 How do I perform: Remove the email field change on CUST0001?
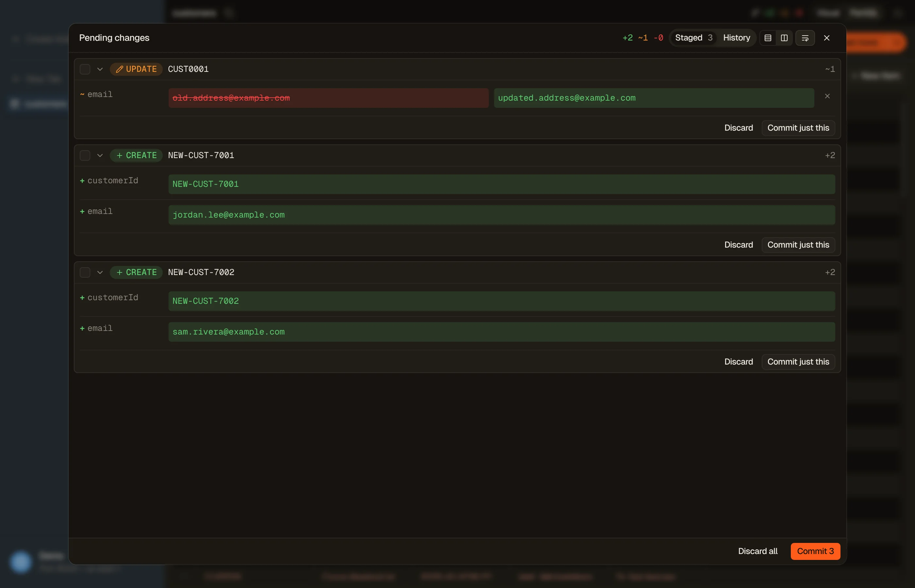(827, 96)
